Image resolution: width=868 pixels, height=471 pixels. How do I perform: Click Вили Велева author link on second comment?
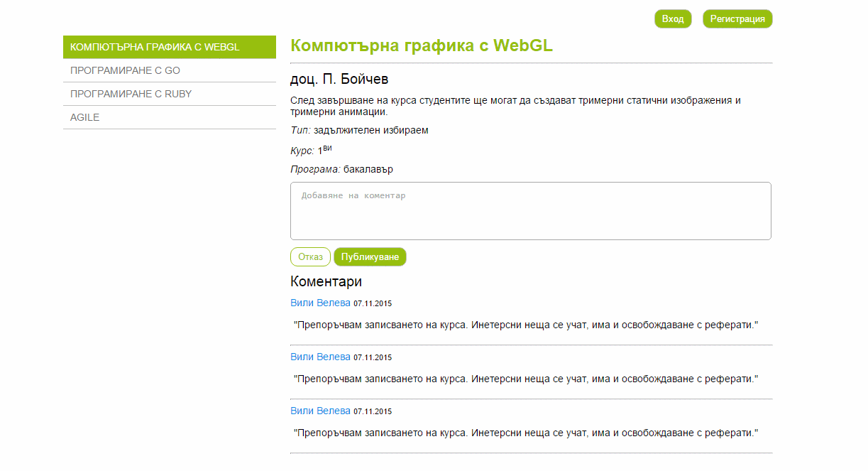tap(320, 357)
